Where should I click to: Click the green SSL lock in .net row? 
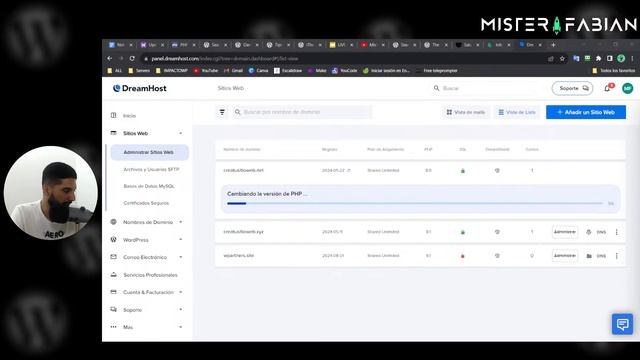coord(462,171)
